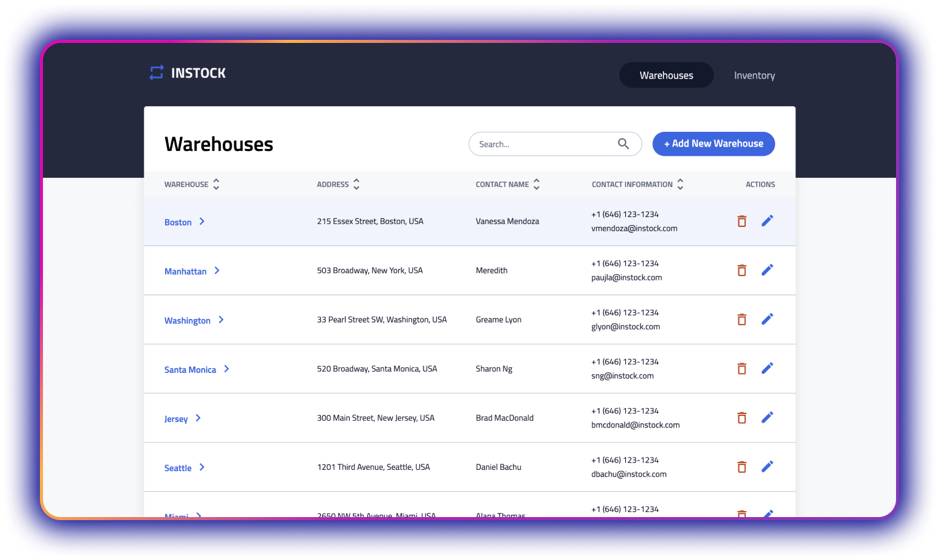Viewport: 939px width, 560px height.
Task: Click contact name Brad MacDonald
Action: coord(504,418)
